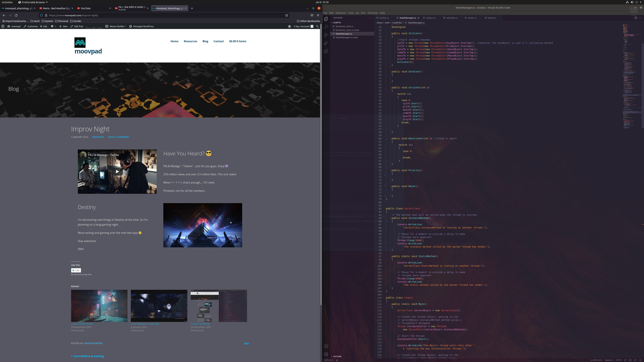Click the WordPress logo in admin bar
Viewport: 644px width, 362px height.
pos(3,26)
